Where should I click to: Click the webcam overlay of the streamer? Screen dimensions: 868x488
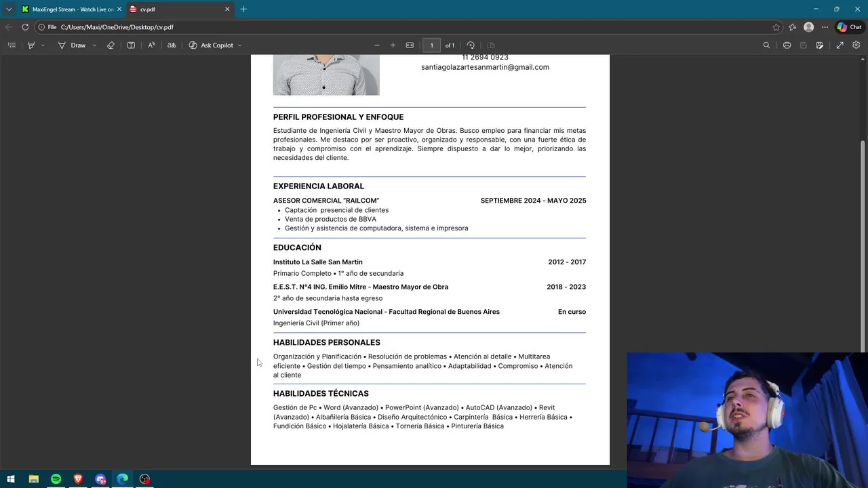(747, 420)
